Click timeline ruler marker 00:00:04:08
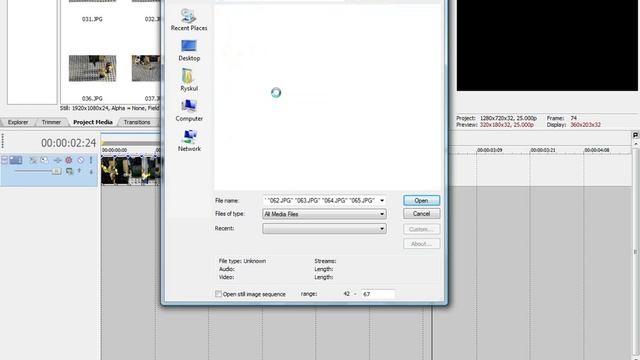The width and height of the screenshot is (640, 360). pyautogui.click(x=597, y=150)
